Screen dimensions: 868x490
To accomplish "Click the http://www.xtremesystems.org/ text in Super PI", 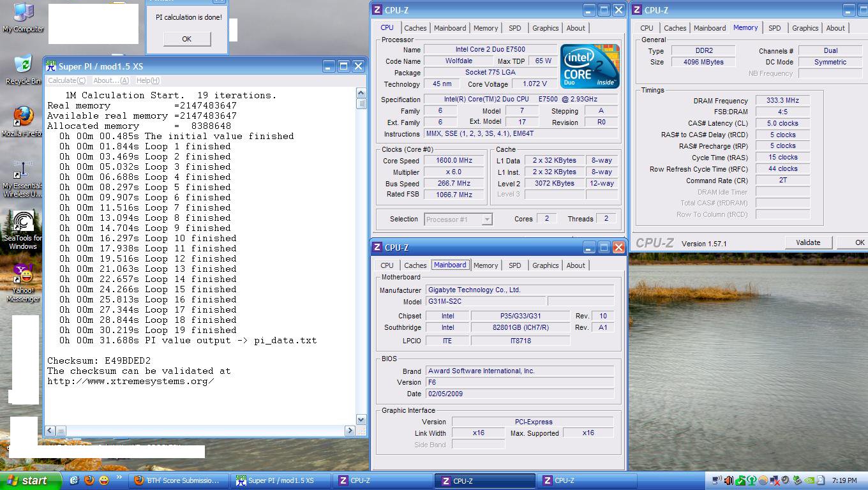I will point(130,381).
